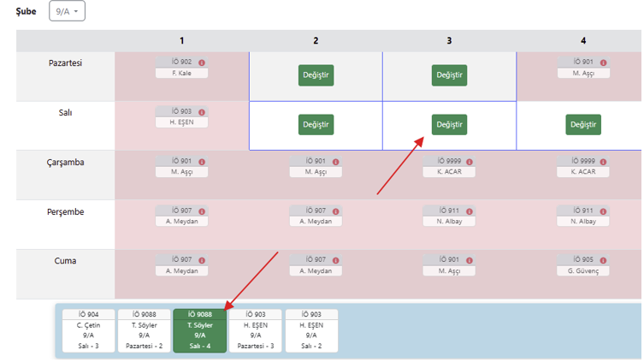Click info icon on Pazartesi period 4 İÖ 901
This screenshot has width=644, height=362.
[x=603, y=62]
